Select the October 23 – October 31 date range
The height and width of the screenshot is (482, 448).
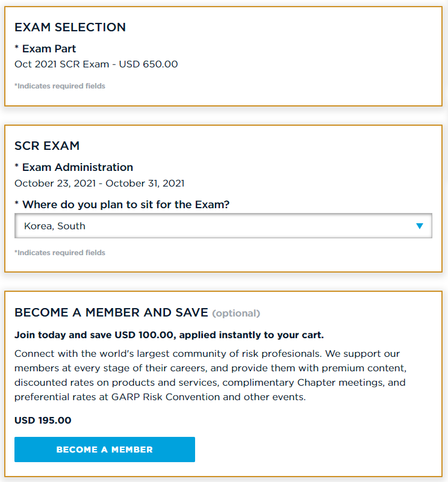(x=99, y=183)
